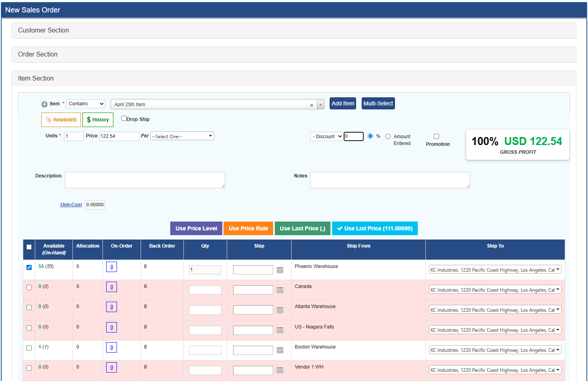This screenshot has width=588, height=381.
Task: Apply Use Price Rule button
Action: (x=248, y=228)
